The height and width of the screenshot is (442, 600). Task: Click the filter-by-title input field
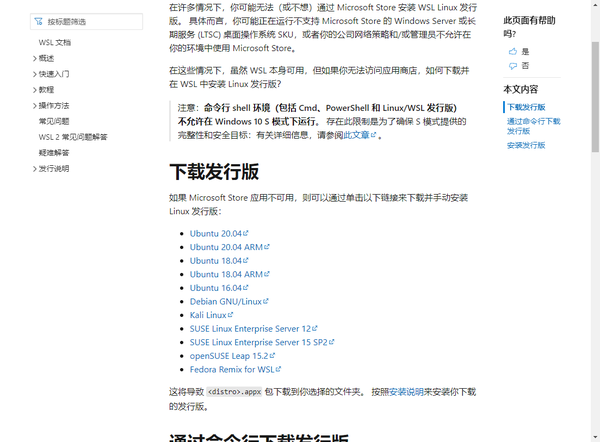click(x=86, y=22)
